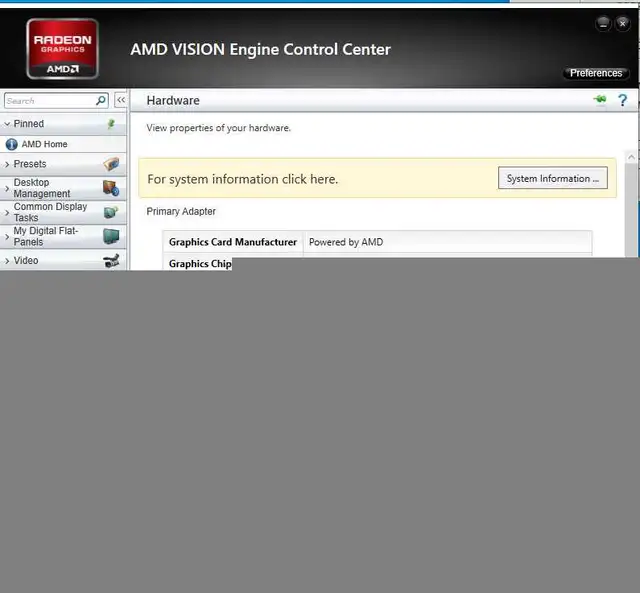
Task: Click the green pin icon beside Pinned
Action: pos(111,124)
